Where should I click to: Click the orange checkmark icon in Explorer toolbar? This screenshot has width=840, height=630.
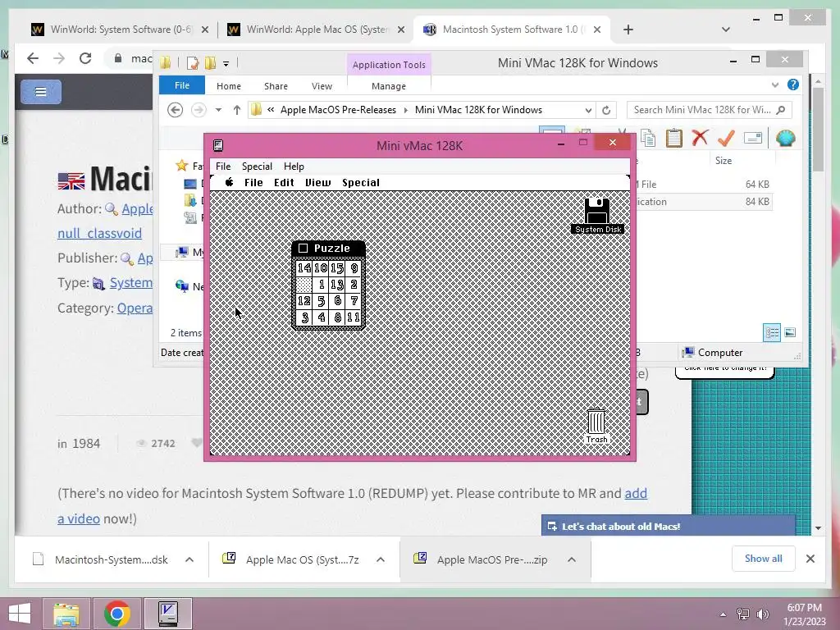[x=726, y=138]
